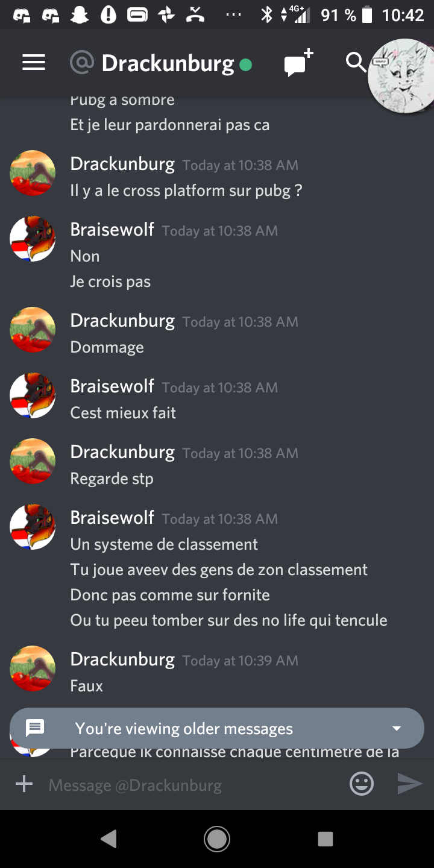Viewport: 434px width, 868px height.
Task: Focus the Message @Drackunburg input field
Action: (193, 785)
